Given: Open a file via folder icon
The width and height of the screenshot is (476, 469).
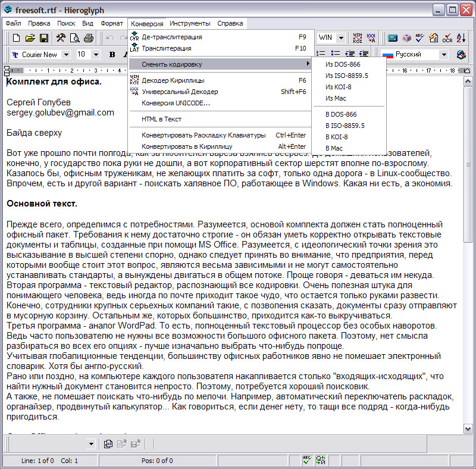Looking at the screenshot, I should click(30, 38).
